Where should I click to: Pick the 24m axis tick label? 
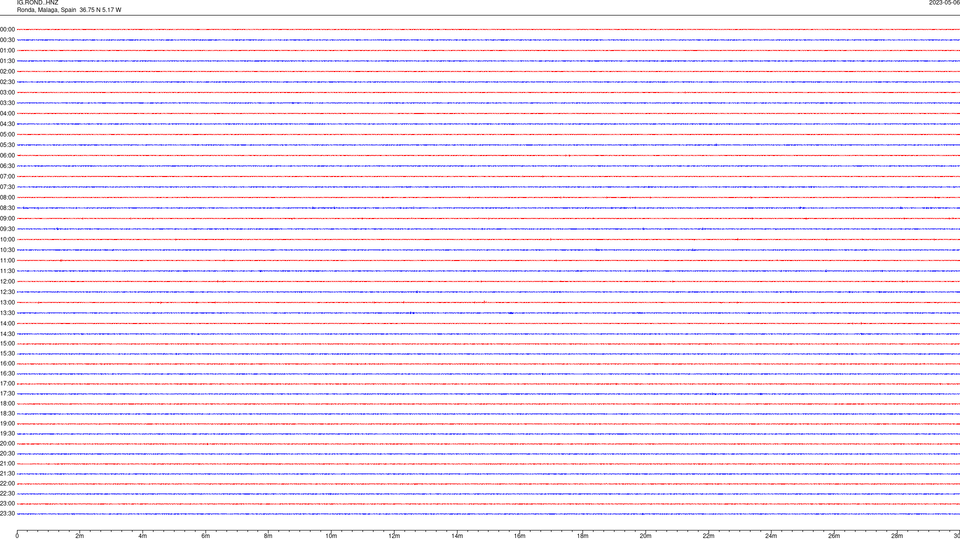(x=771, y=536)
